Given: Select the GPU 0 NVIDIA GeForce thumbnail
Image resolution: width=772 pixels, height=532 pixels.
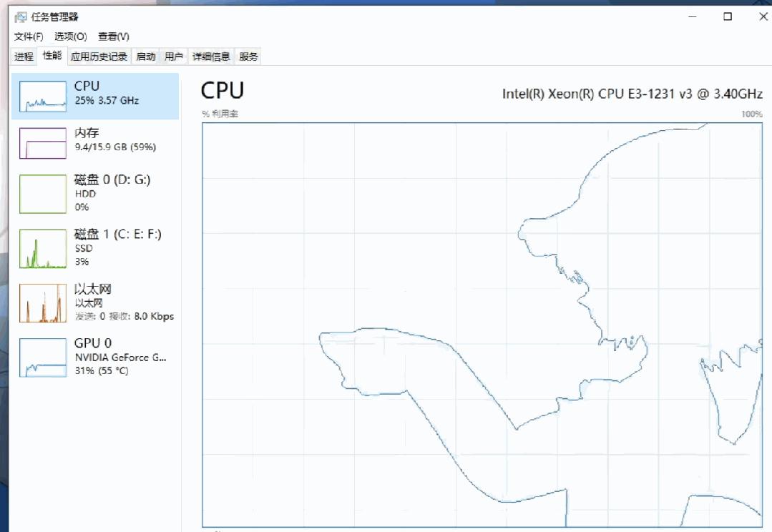Looking at the screenshot, I should (x=43, y=358).
